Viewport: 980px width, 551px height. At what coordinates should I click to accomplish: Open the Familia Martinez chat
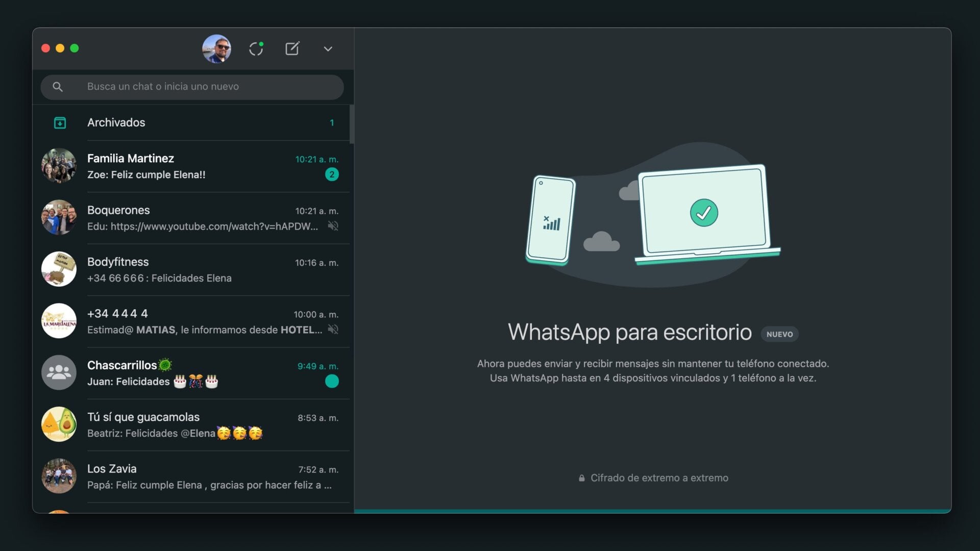(x=194, y=166)
